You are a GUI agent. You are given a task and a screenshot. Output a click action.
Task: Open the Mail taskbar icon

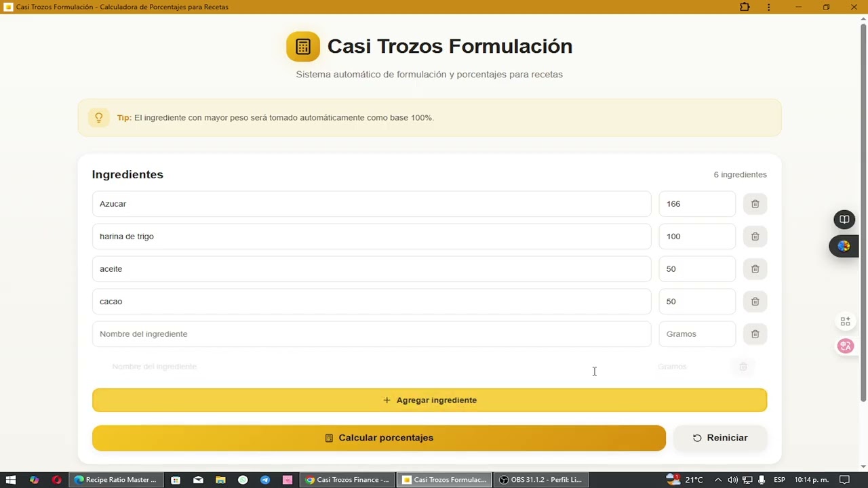tap(198, 480)
